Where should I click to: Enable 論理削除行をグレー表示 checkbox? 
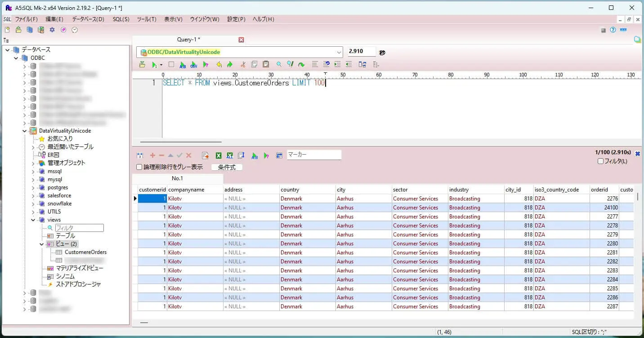tap(139, 167)
